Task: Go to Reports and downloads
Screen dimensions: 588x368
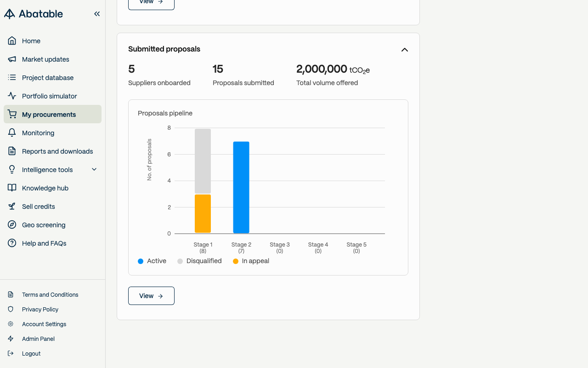Action: point(57,151)
